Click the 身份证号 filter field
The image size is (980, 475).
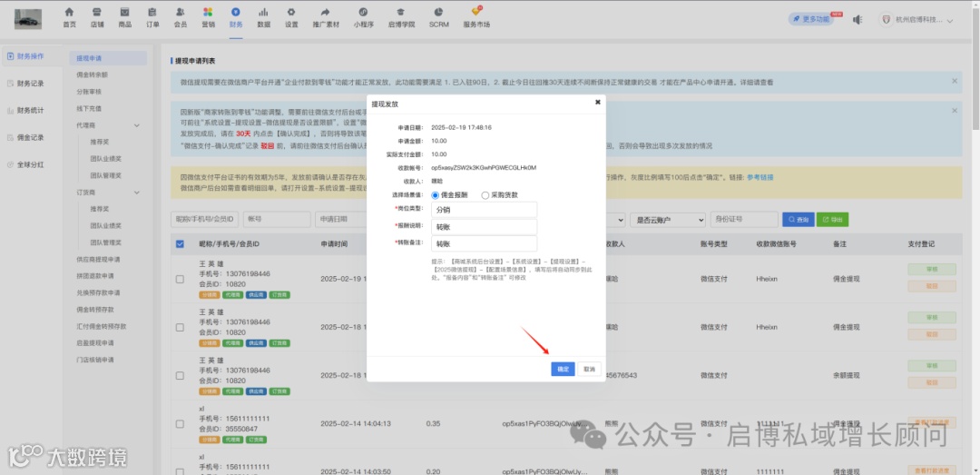(x=744, y=220)
